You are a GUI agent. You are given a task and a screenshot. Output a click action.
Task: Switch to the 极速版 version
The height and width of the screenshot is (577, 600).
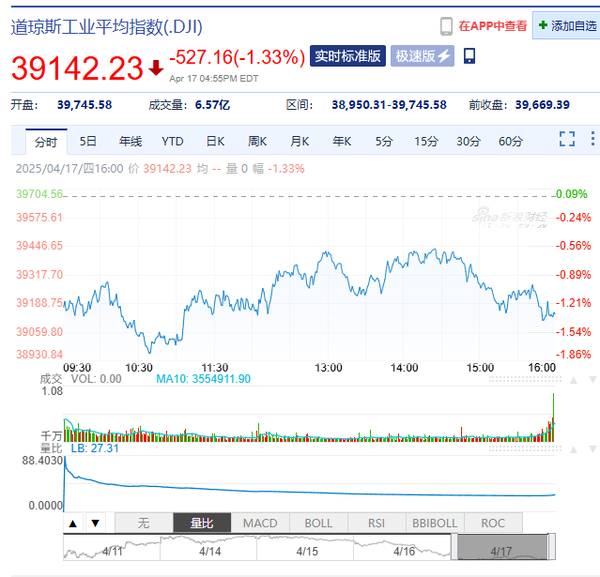click(422, 56)
